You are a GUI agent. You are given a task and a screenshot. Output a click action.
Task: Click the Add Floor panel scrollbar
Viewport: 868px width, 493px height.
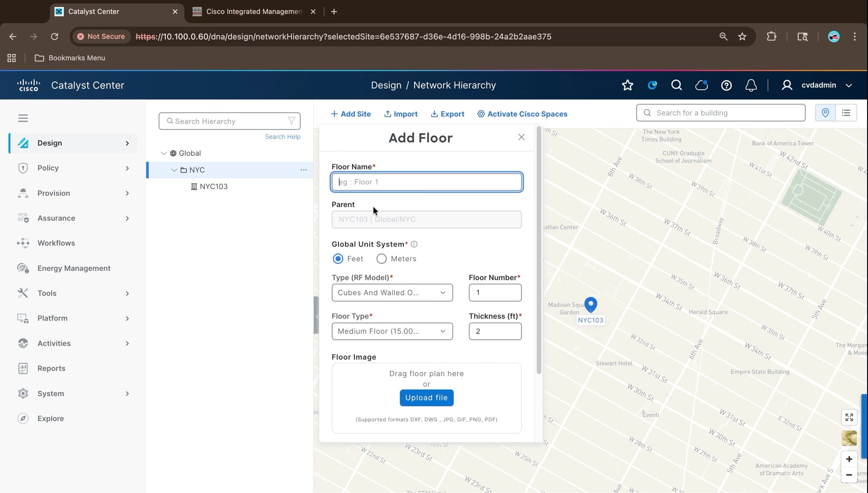539,251
